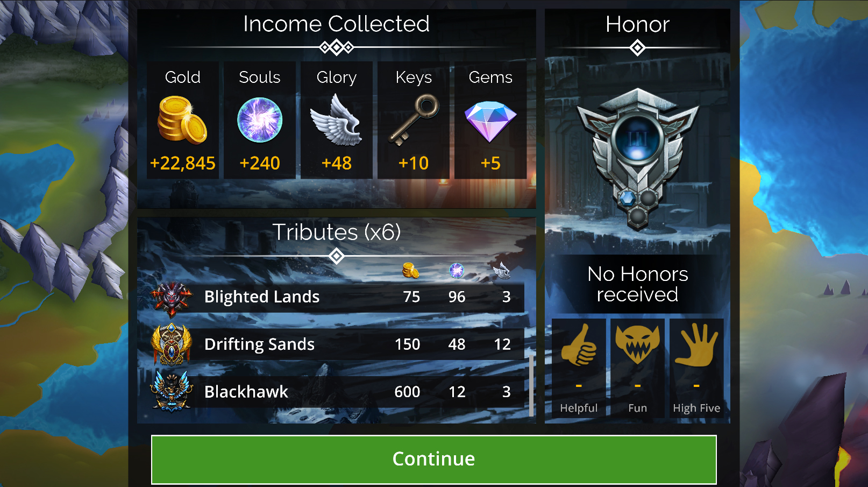The height and width of the screenshot is (487, 868).
Task: Click the Blackhawk tribute row
Action: pyautogui.click(x=337, y=392)
